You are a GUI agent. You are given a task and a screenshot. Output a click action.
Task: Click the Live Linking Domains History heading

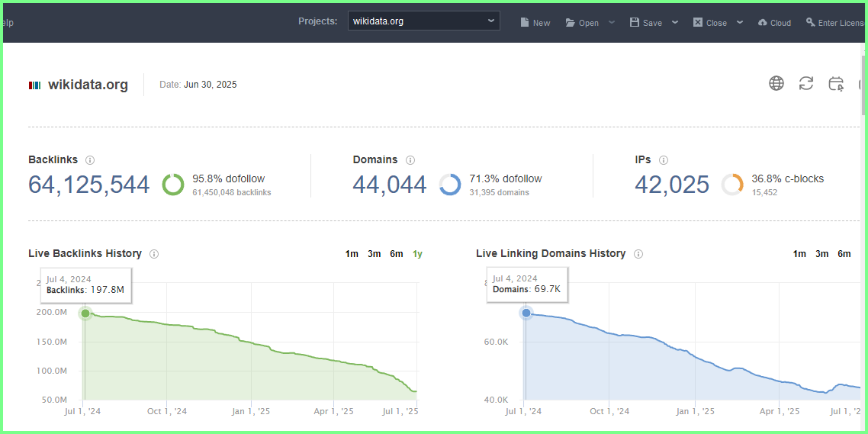tap(551, 253)
